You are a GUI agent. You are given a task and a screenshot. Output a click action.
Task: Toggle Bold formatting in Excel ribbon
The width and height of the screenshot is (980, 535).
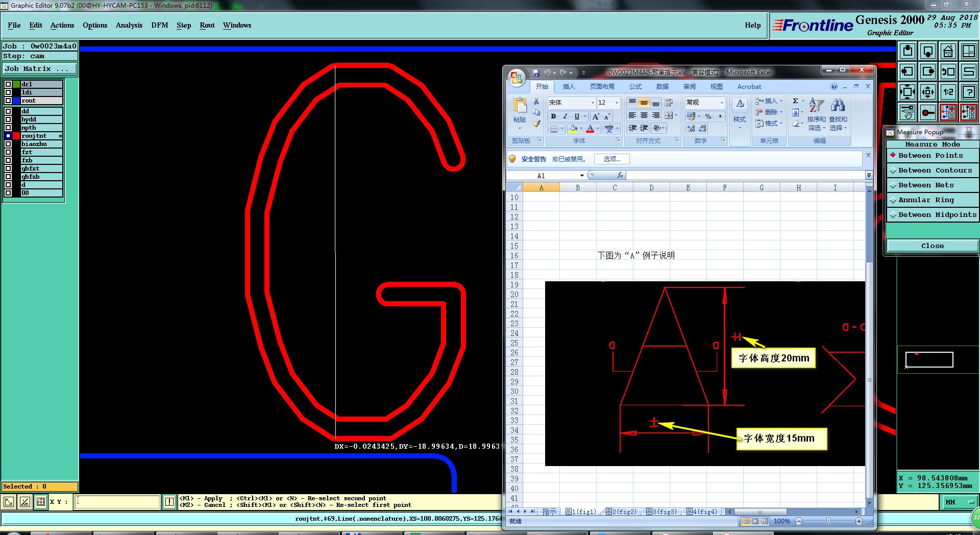click(553, 116)
